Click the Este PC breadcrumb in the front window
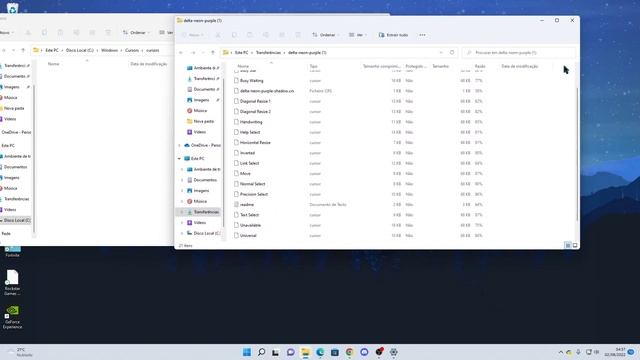The image size is (640, 360). click(241, 53)
